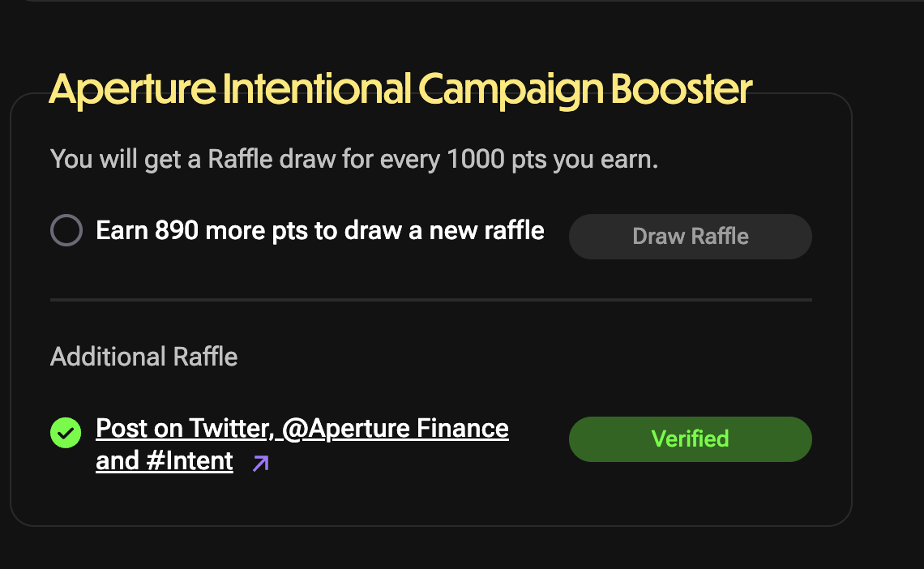
Task: Click the horizontal divider line above Additional Raffle
Action: click(x=430, y=300)
